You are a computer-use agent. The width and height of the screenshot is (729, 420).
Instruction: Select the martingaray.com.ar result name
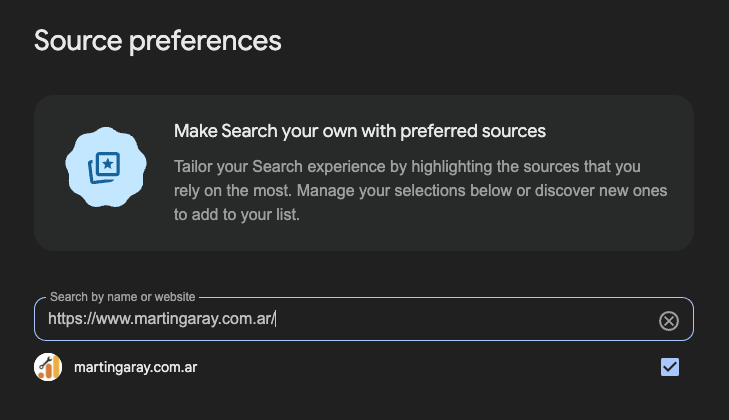click(x=136, y=367)
